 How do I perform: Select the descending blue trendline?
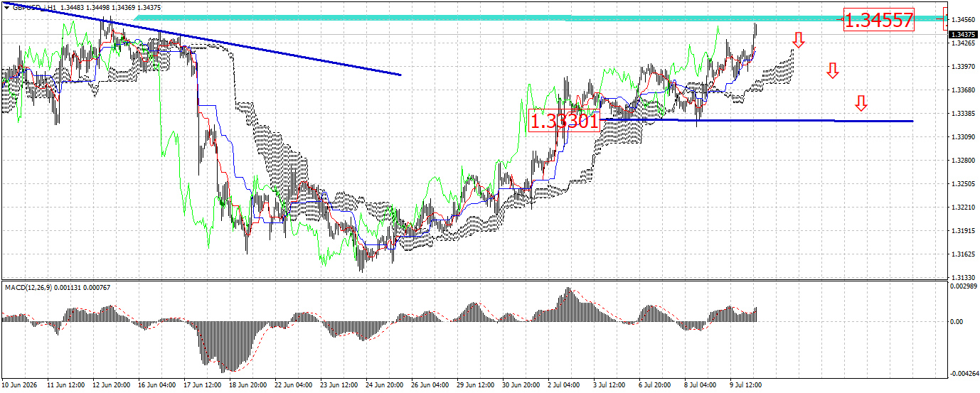click(x=213, y=40)
